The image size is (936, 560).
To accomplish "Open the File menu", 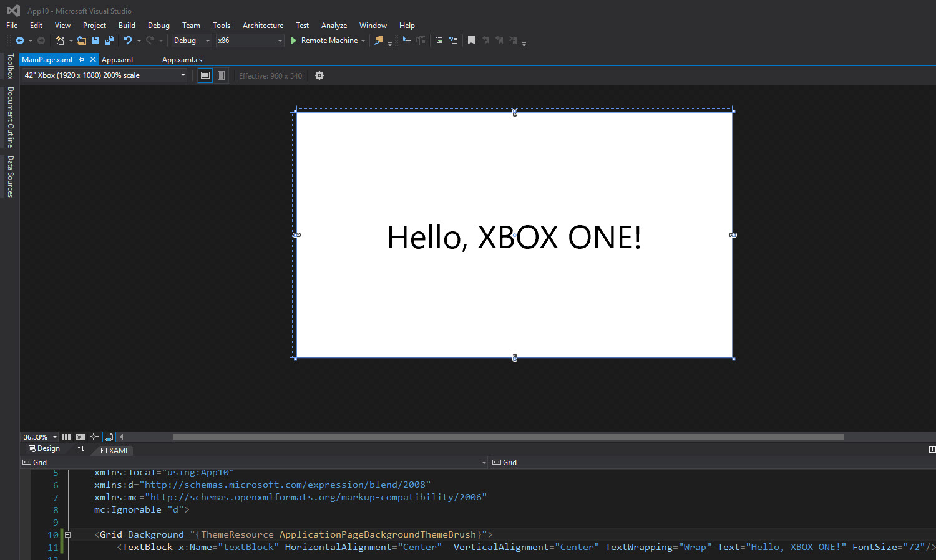I will 12,26.
